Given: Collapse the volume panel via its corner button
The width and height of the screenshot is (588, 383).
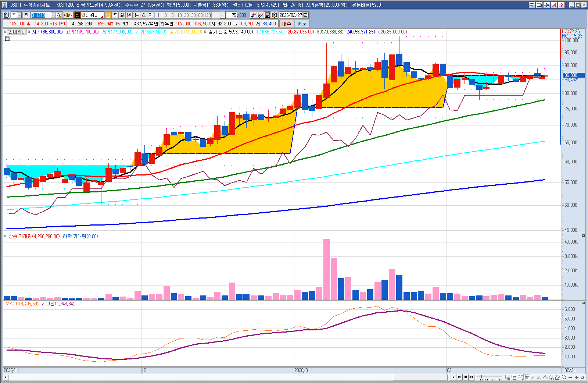Looking at the screenshot, I should coord(583,235).
